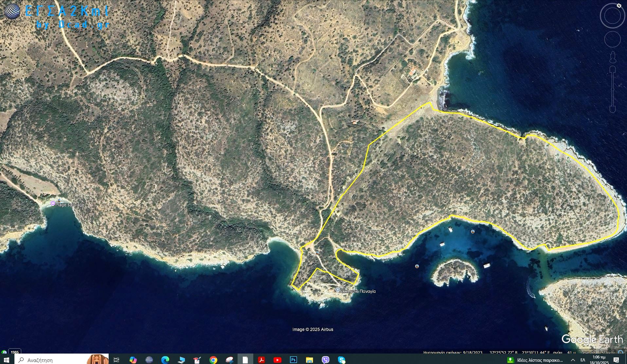Open YouTube from the taskbar
Screen dimensions: 627x364
tap(277, 360)
